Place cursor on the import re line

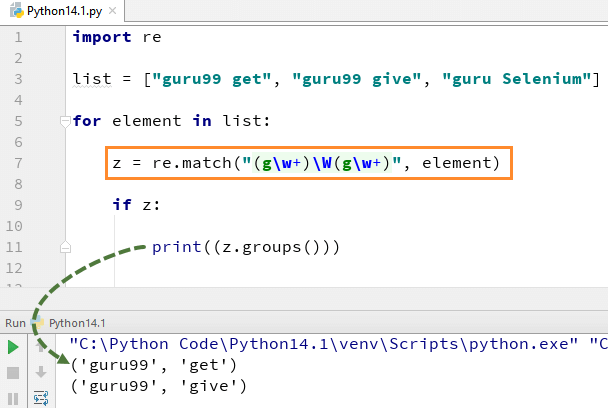coord(117,37)
